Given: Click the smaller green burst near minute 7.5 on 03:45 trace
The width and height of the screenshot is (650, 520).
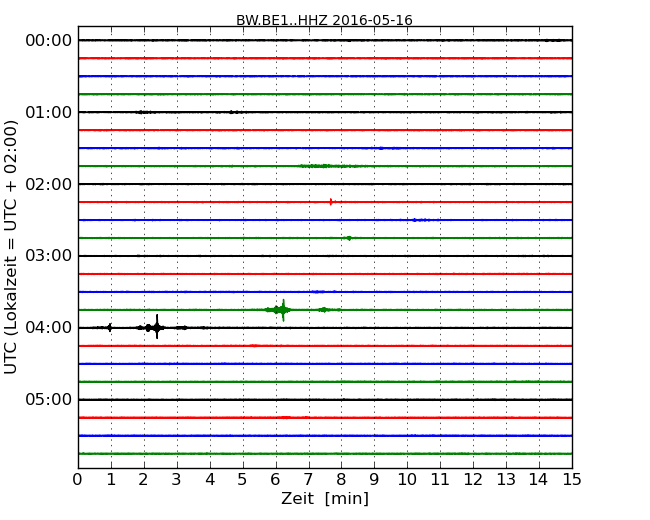Looking at the screenshot, I should point(324,310).
